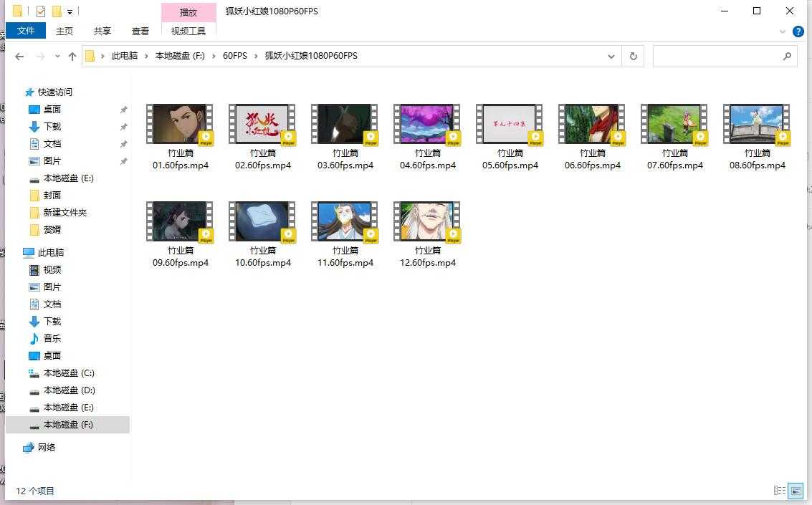
Task: Select the video 06.60fps.mp4
Action: tap(592, 137)
